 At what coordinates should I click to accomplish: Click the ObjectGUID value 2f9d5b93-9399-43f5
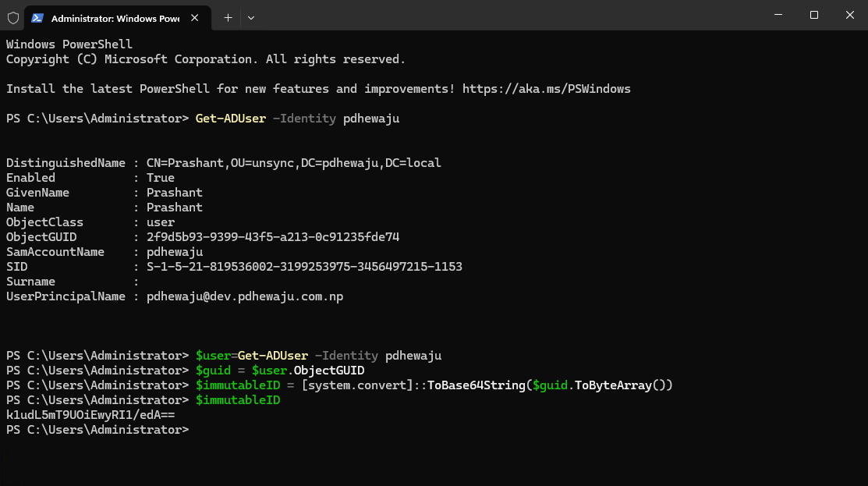click(x=273, y=237)
